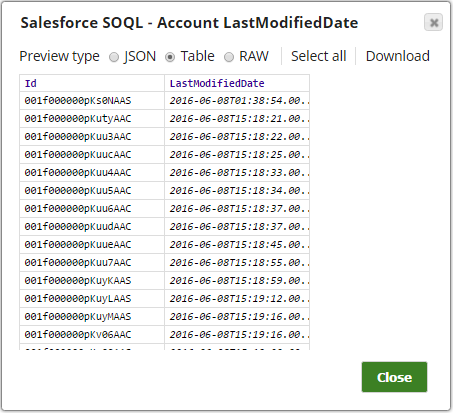Click date cell 2016-06-08T15:18:55
The width and height of the screenshot is (453, 413).
[x=237, y=263]
